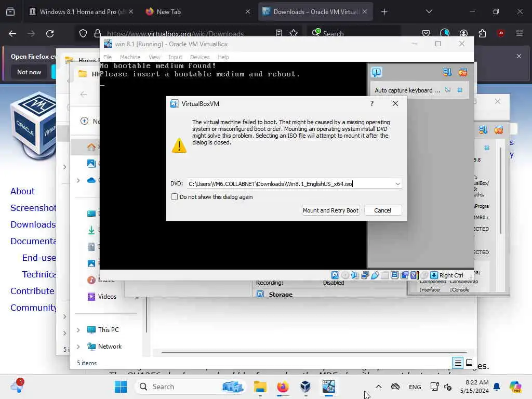Open the Pocket save icon
Screen dimensions: 532x399
[426, 33]
